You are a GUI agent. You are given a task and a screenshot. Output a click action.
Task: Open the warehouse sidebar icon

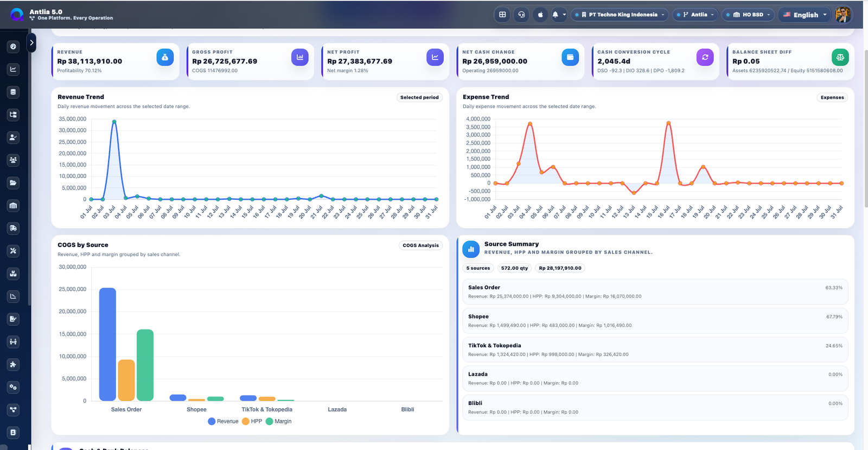[13, 206]
